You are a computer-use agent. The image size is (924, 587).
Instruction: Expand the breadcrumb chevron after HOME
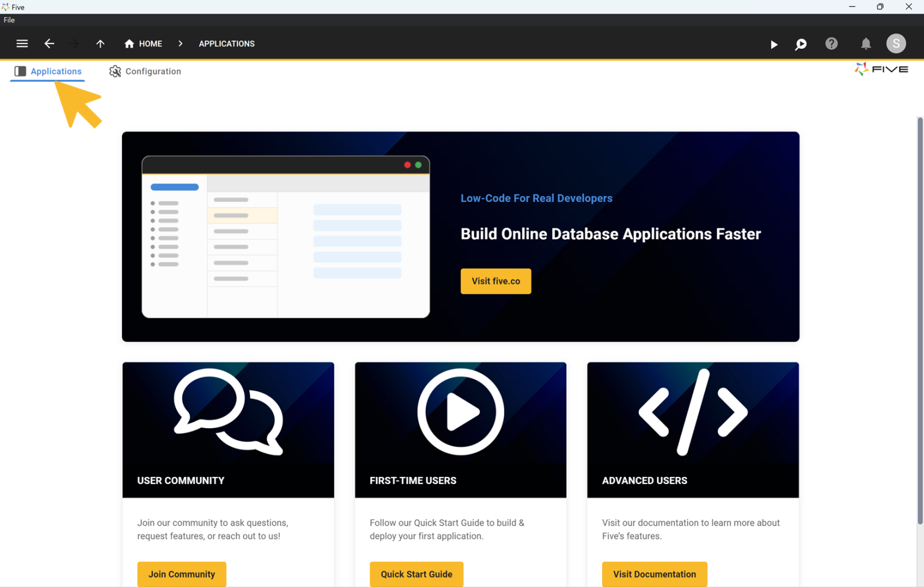(180, 43)
